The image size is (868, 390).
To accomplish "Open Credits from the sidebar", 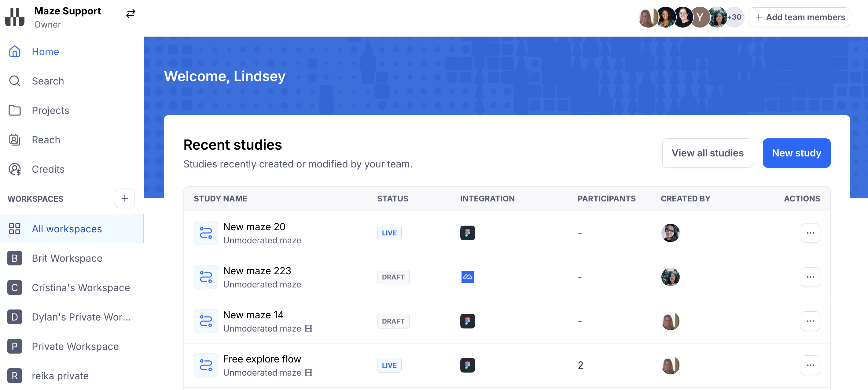I will 48,169.
